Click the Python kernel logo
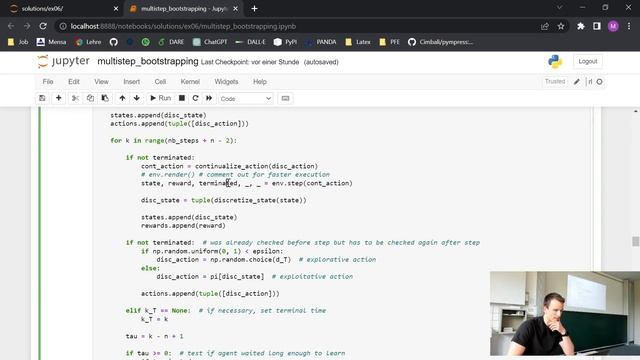This screenshot has height=360, width=640. 555,62
